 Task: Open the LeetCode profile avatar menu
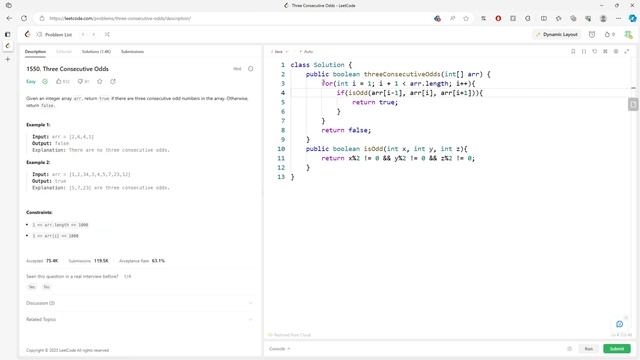(628, 35)
